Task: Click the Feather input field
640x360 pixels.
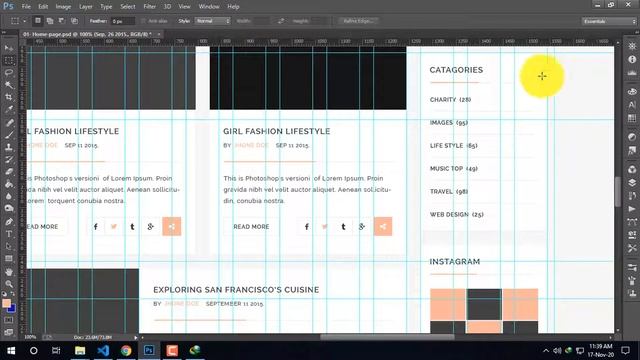Action: 123,21
